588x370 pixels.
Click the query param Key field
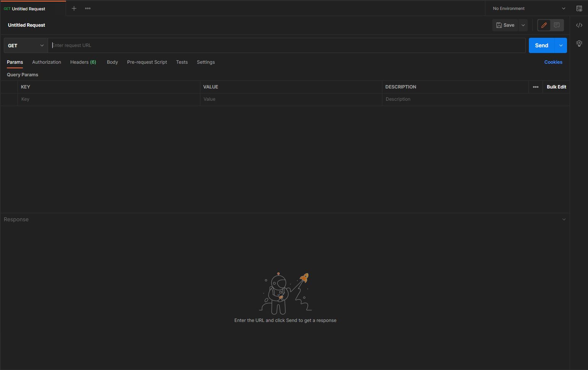[109, 99]
